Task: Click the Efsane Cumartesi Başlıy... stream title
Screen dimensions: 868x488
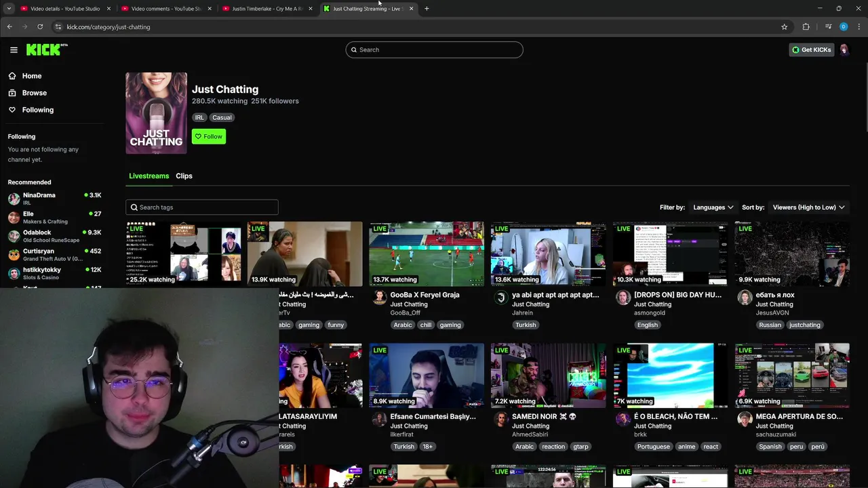Action: click(x=433, y=416)
